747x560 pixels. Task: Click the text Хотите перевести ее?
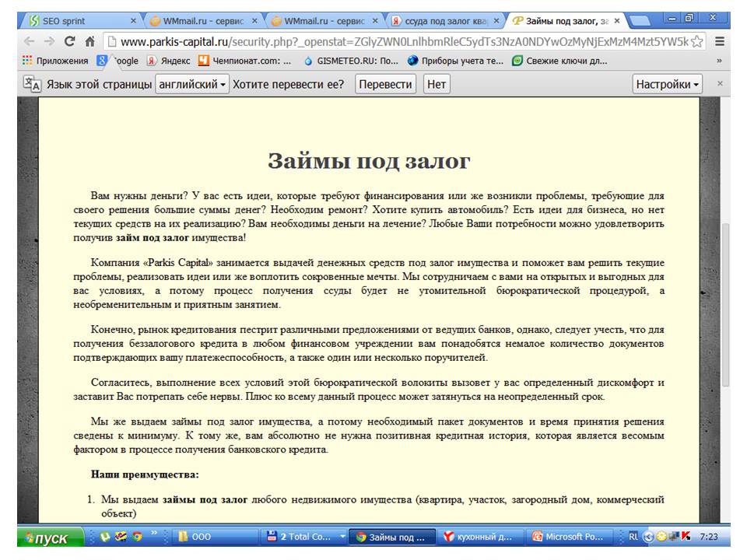click(x=288, y=84)
